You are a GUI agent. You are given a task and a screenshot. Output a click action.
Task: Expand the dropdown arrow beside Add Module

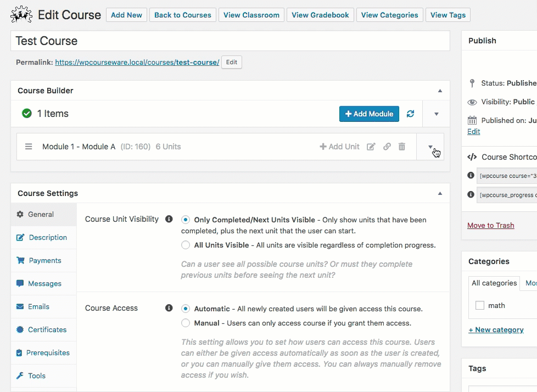pos(437,114)
